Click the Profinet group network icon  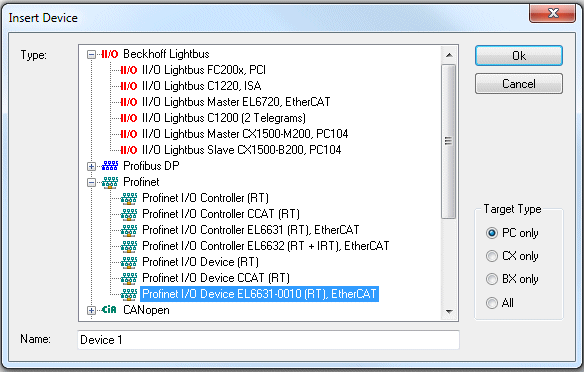(110, 182)
